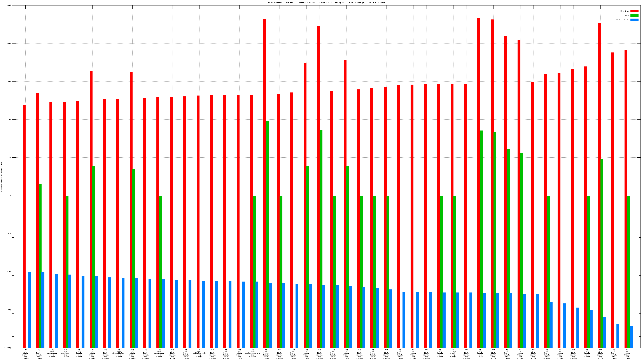Viewport: 644px width, 362px height.
Task: Click the 0.01 y-axis tick label
Action: 9,272
